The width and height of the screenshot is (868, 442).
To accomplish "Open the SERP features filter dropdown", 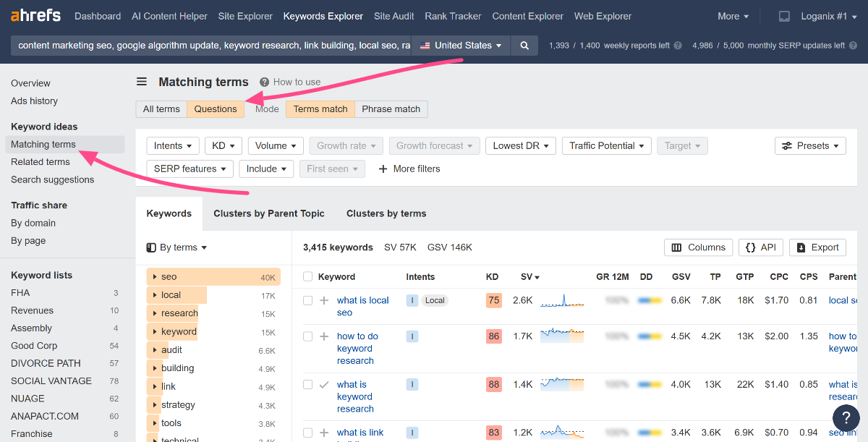I will (x=190, y=169).
